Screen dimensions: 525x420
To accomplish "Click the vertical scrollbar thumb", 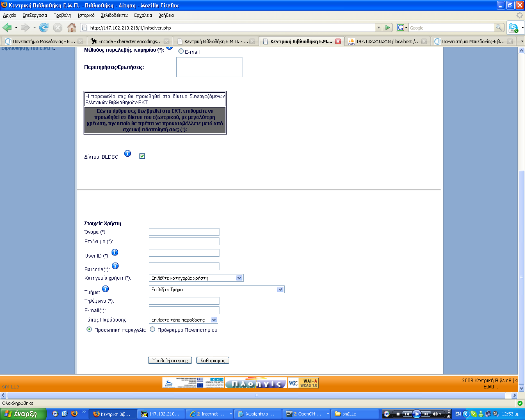I will (x=522, y=277).
